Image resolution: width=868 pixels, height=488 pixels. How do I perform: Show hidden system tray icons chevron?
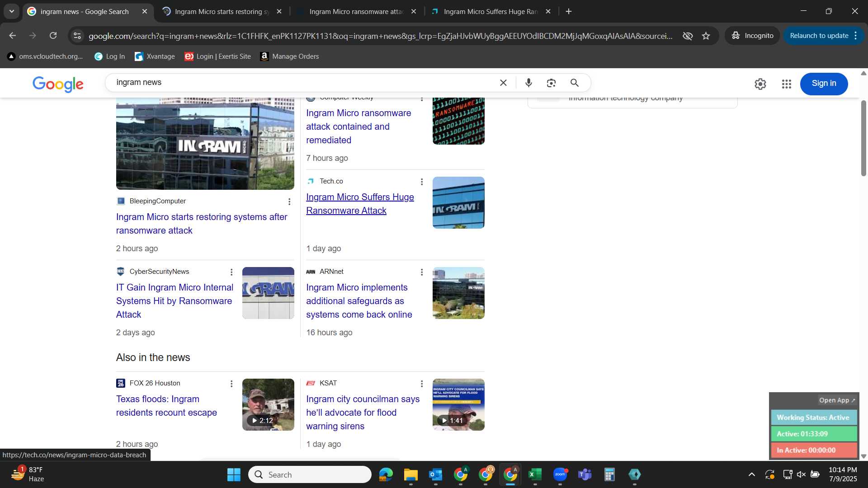752,474
